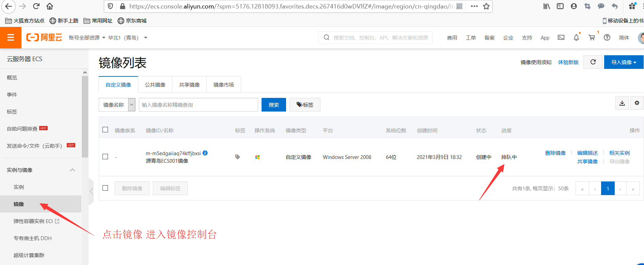Open 京东商城 bookmark
The width and height of the screenshot is (644, 265).
point(132,21)
